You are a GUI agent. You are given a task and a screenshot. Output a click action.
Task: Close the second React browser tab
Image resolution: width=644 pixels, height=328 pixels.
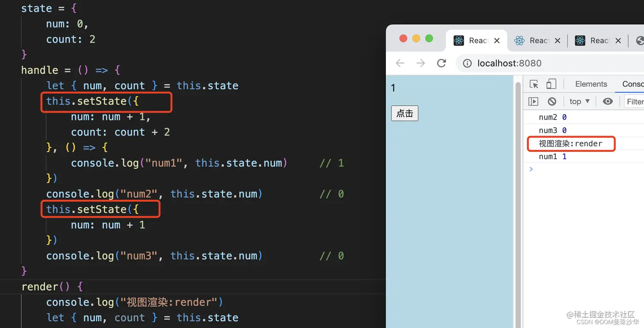(558, 41)
